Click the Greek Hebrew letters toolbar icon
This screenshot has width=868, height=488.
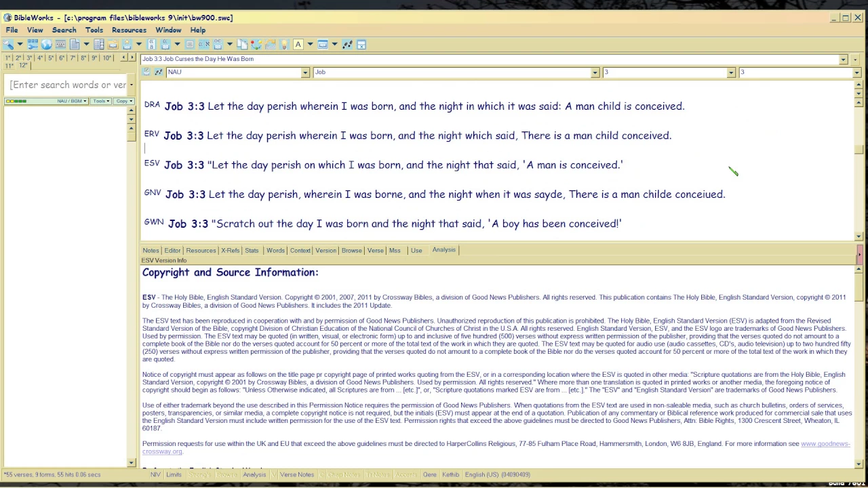pyautogui.click(x=203, y=44)
